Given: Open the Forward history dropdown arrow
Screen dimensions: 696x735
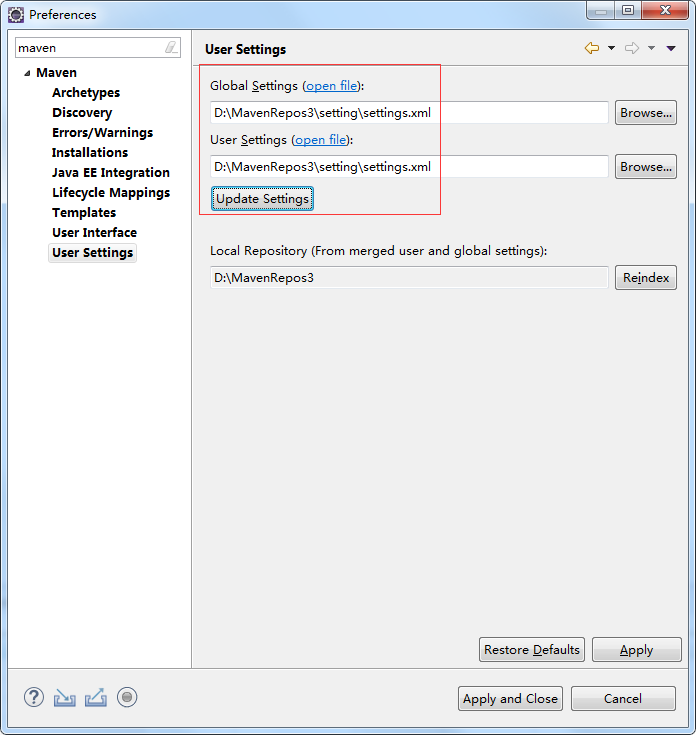Looking at the screenshot, I should pos(651,48).
